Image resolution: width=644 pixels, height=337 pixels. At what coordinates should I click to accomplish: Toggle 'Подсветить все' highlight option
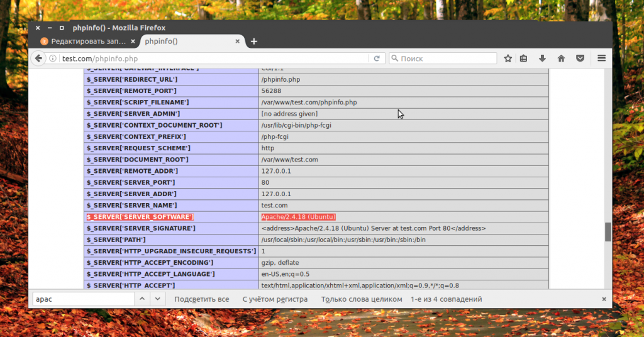(x=201, y=299)
